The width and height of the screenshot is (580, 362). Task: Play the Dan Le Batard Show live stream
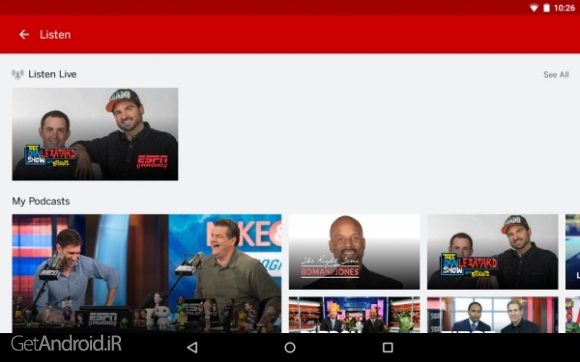pyautogui.click(x=95, y=134)
